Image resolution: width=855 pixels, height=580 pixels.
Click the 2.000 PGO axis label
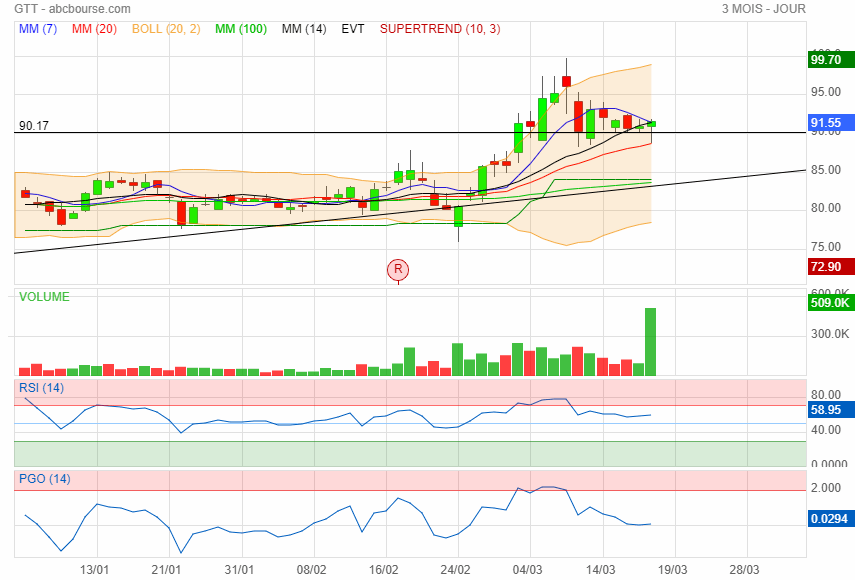pyautogui.click(x=826, y=488)
